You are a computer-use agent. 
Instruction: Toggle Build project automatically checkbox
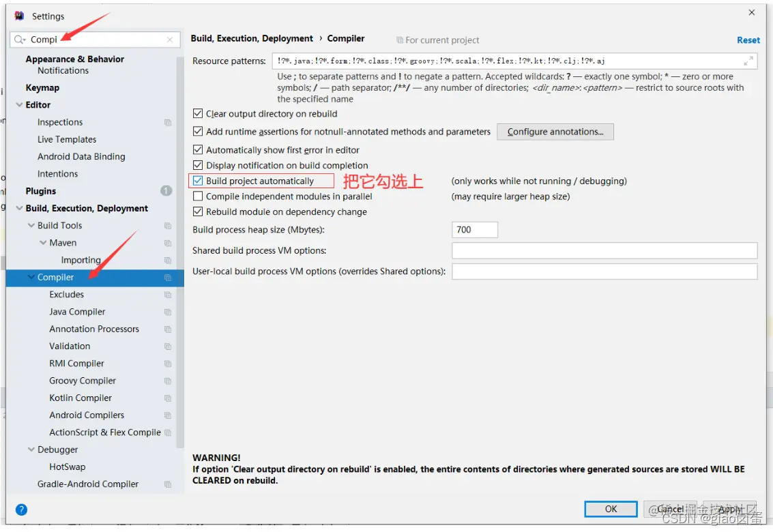point(198,181)
